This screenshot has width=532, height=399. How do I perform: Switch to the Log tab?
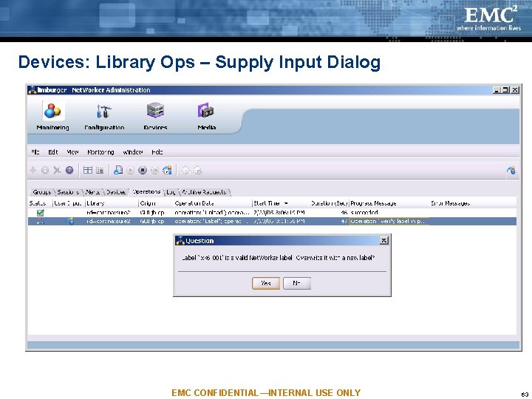tap(171, 192)
